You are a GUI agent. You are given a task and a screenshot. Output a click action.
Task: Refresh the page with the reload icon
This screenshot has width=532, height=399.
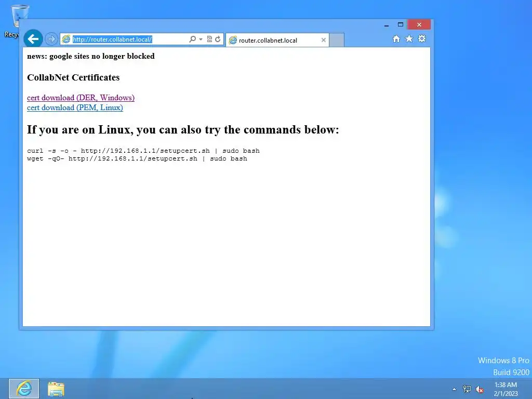218,39
